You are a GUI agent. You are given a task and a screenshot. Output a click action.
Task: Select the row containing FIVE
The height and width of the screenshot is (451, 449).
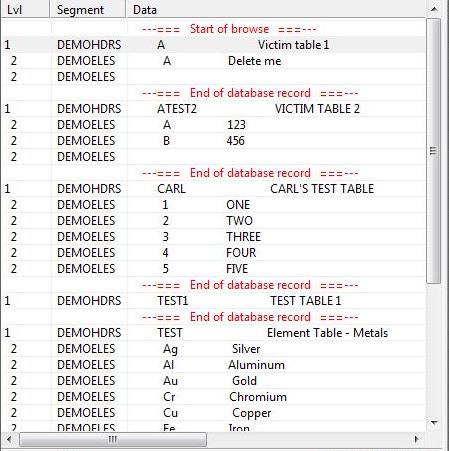[x=213, y=269]
